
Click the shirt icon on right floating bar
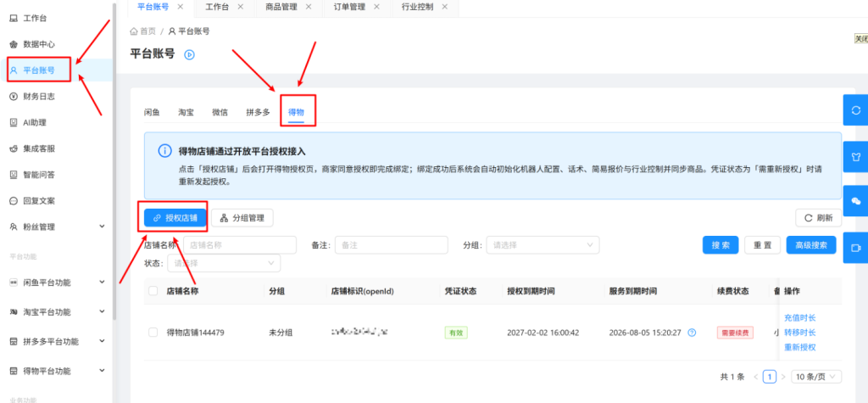click(855, 156)
